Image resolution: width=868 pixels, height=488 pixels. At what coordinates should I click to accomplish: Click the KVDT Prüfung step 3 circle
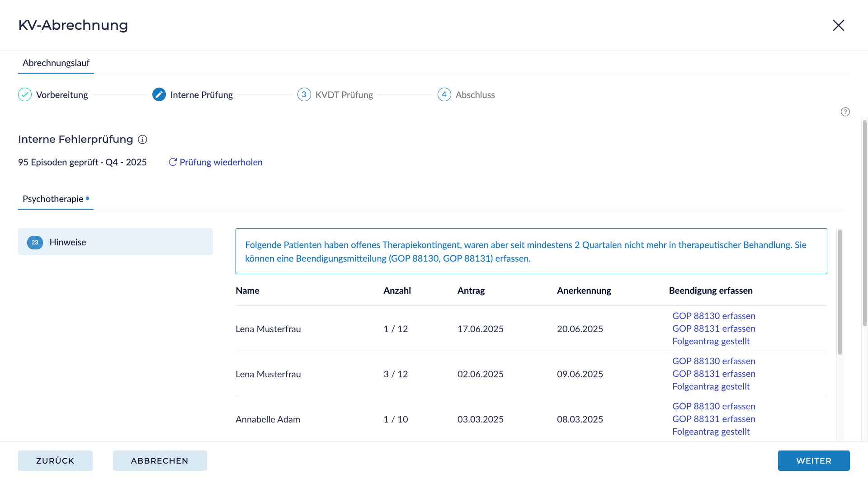pos(304,95)
